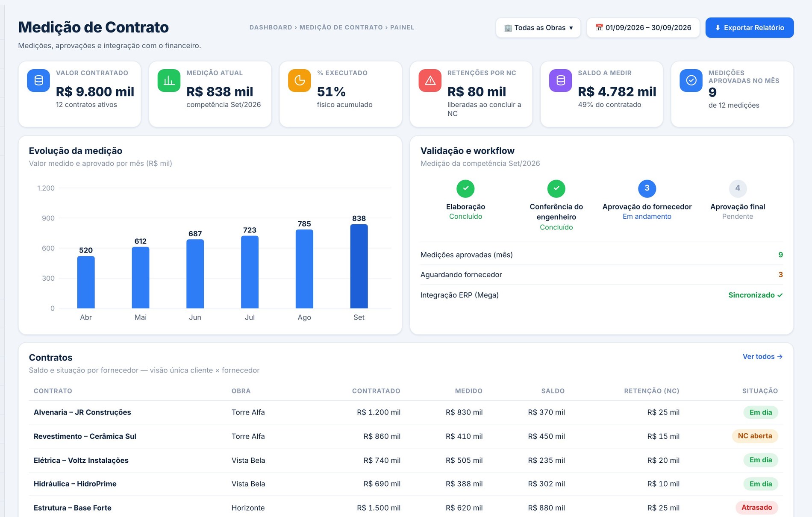Open the date range picker 01/09/2026 – 30/09/2026
The width and height of the screenshot is (812, 517).
[643, 28]
